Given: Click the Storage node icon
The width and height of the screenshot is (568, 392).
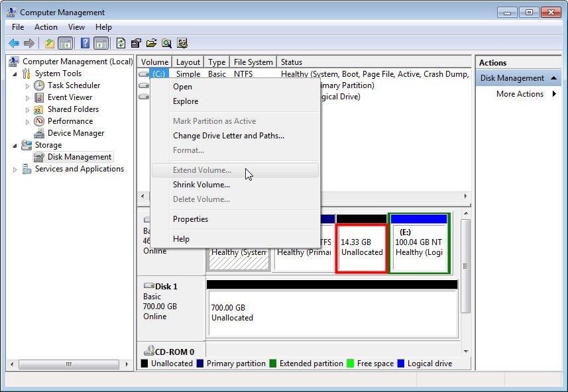Looking at the screenshot, I should [27, 145].
